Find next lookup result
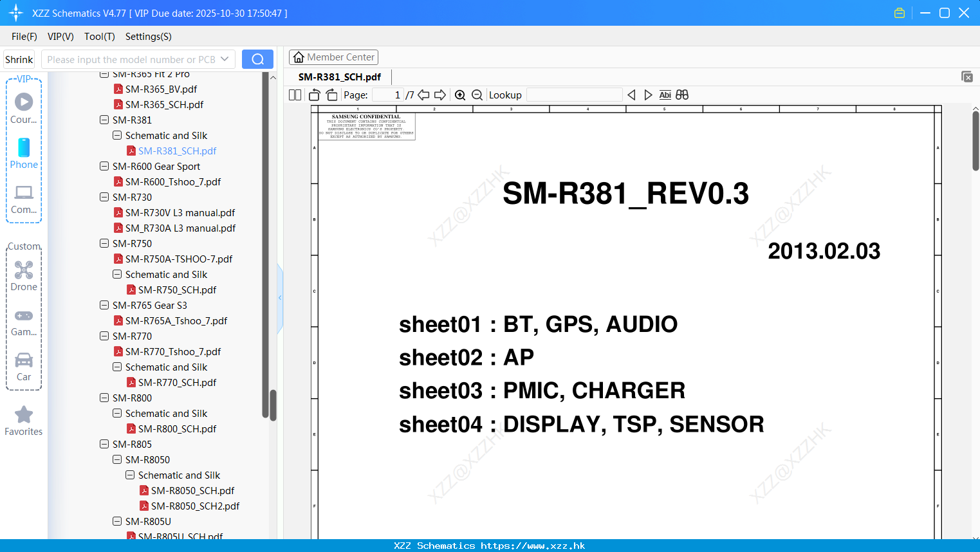Screen dimensions: 980x552 coord(648,95)
